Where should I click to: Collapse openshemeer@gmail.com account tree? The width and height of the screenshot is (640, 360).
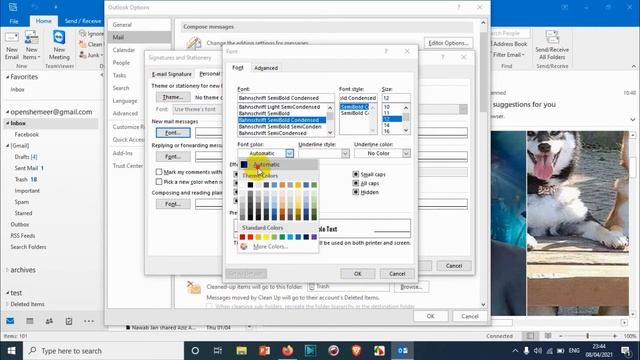coord(7,112)
